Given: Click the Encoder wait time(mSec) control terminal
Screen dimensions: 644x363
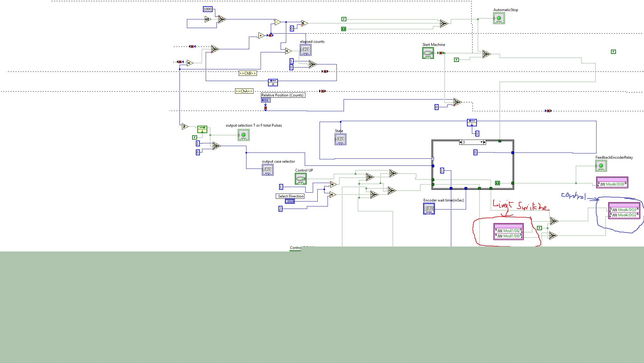Looking at the screenshot, I should coord(429,209).
